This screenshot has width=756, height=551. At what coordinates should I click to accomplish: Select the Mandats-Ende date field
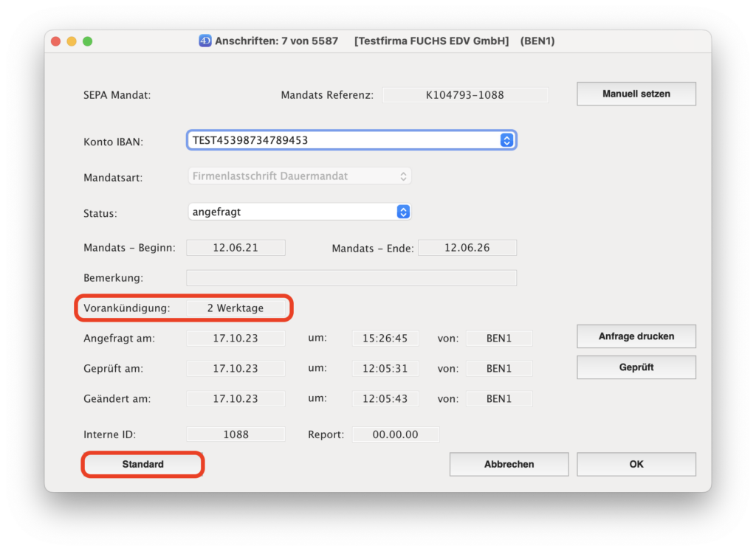pyautogui.click(x=467, y=248)
